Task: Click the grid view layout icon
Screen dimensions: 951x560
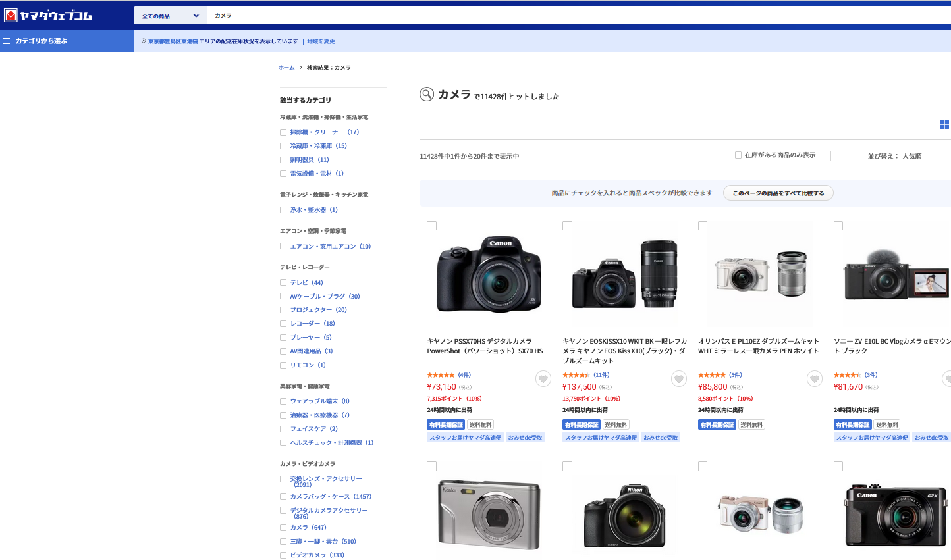Action: [x=944, y=124]
